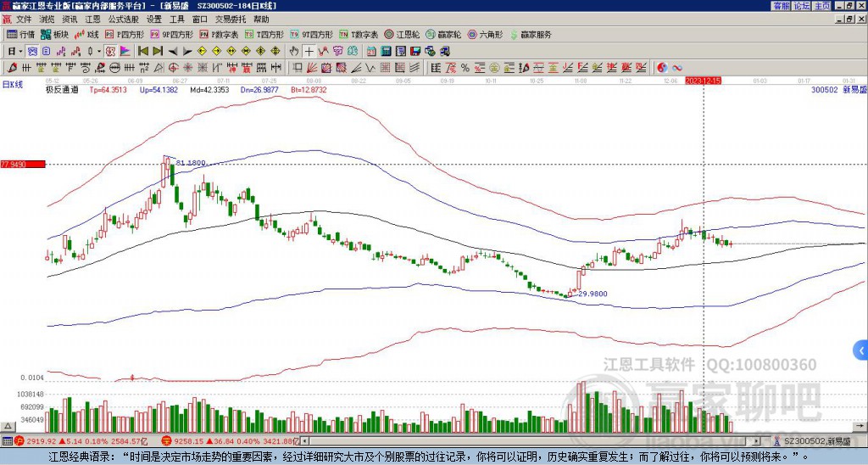Open the T数字表 tool

(359, 34)
